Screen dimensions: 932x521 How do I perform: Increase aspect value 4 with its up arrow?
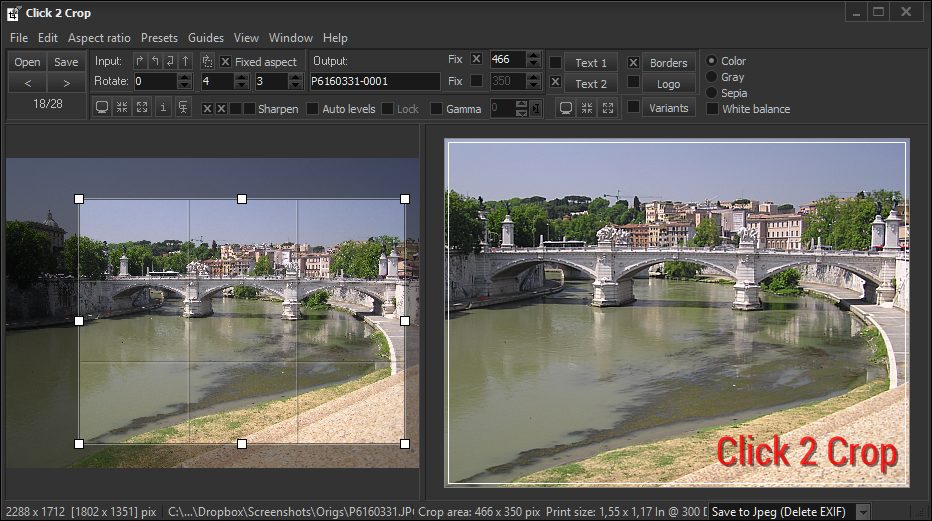(x=241, y=77)
